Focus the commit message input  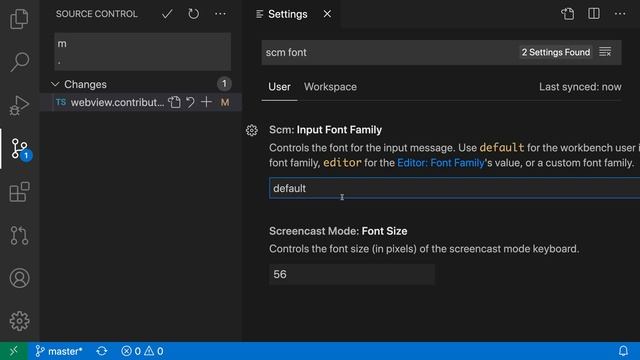pyautogui.click(x=142, y=52)
